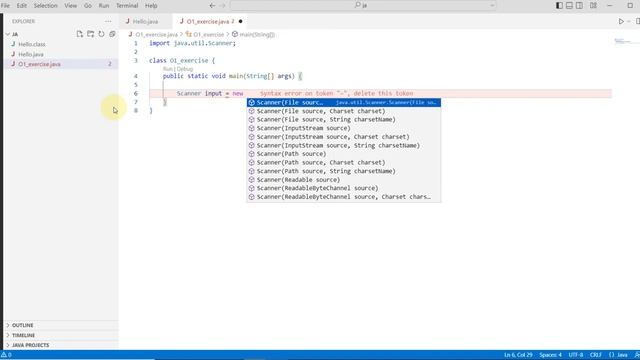Click UTF-8 encoding in status bar
Viewport: 640px width, 360px height.
click(576, 355)
